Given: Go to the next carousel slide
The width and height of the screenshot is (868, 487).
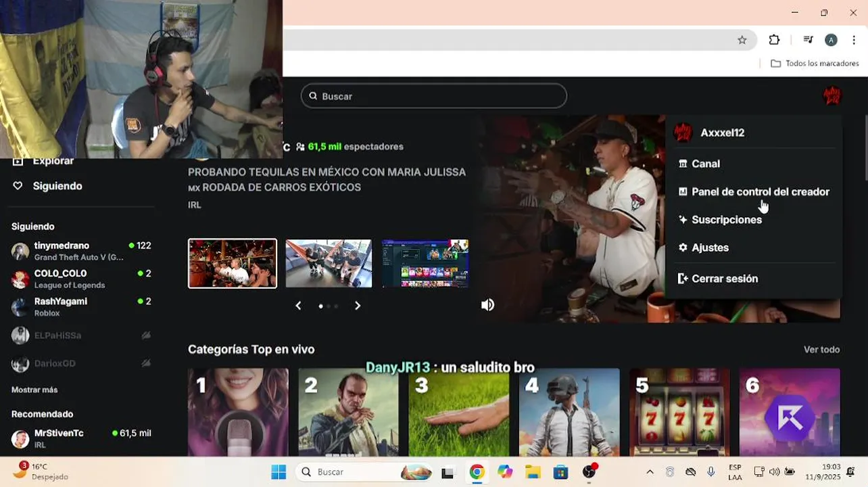Looking at the screenshot, I should point(358,306).
